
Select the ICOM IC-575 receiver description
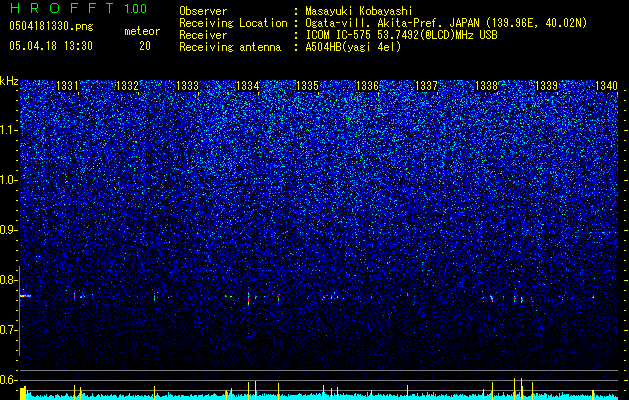(401, 35)
